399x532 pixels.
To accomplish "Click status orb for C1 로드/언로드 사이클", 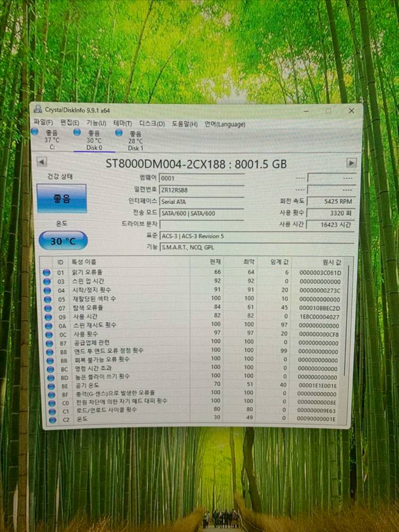I will (x=52, y=411).
